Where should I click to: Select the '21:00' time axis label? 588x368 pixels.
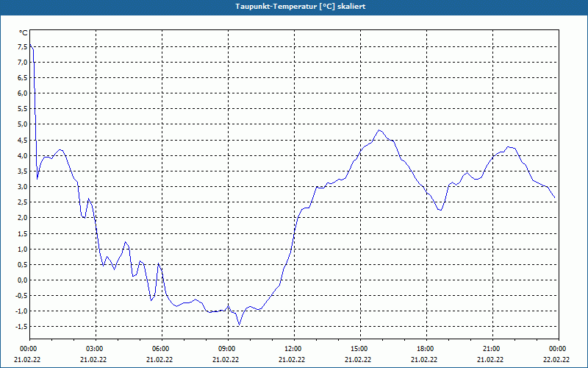tap(492, 349)
